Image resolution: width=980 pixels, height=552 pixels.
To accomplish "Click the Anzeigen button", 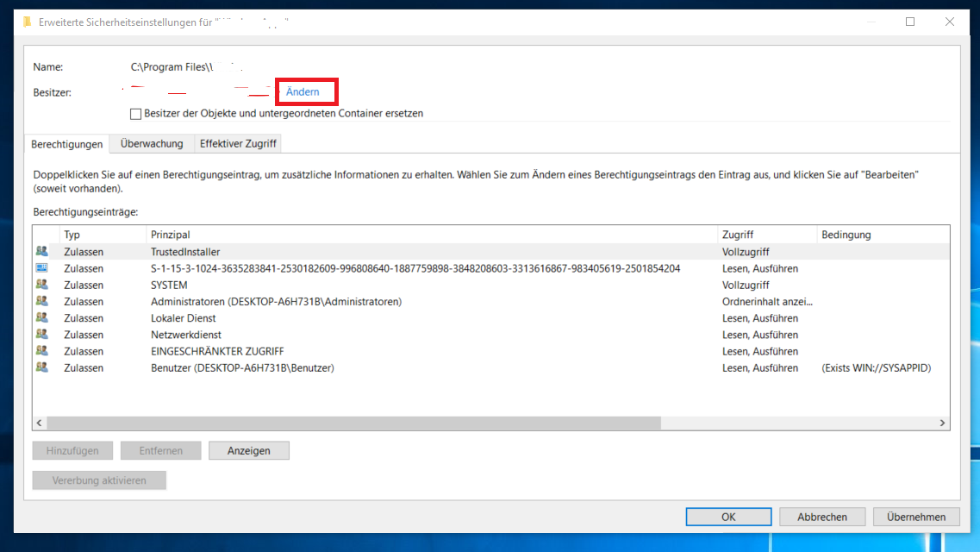I will [249, 451].
